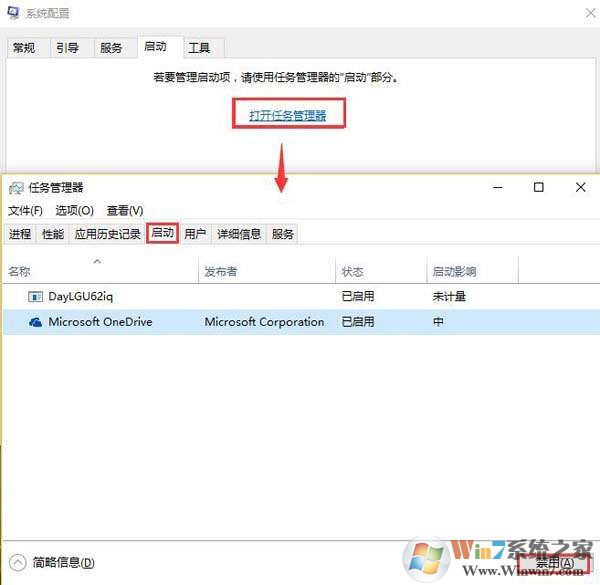This screenshot has height=585, width=600.
Task: Click 已启用 status of DayLGU62iq
Action: pos(358,296)
